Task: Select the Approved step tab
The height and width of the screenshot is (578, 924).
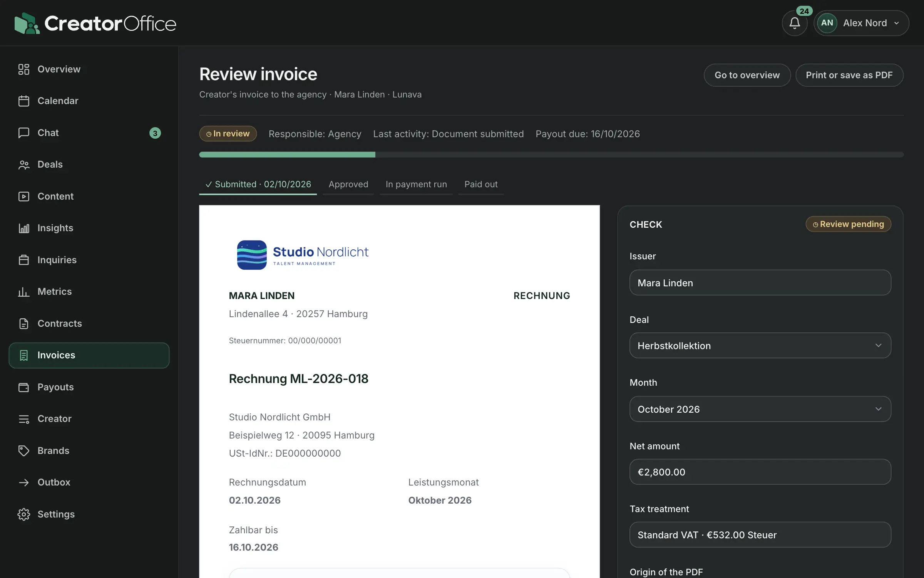Action: click(x=348, y=185)
